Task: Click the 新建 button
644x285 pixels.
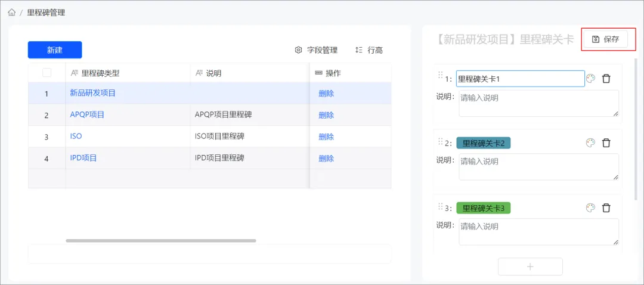Action: coord(55,50)
